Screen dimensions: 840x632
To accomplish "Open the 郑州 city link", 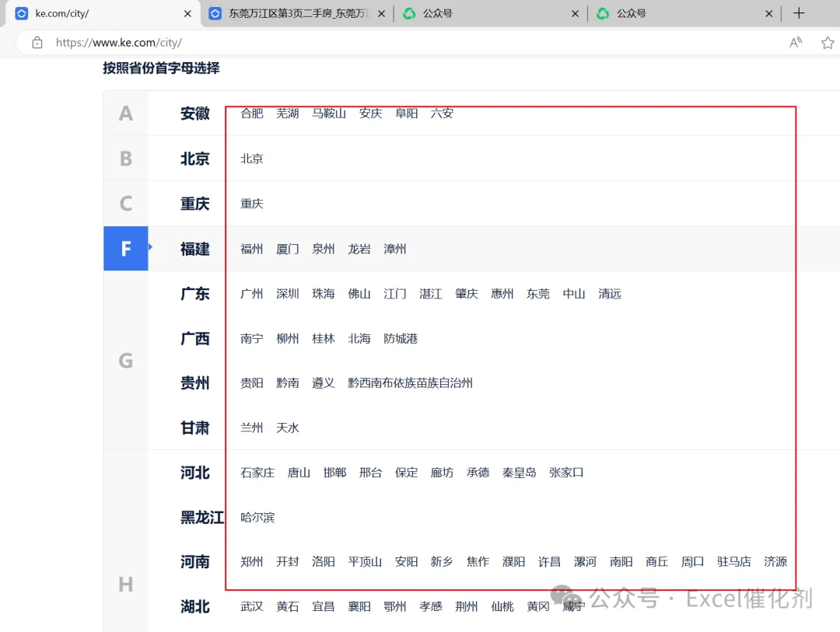I will (252, 562).
